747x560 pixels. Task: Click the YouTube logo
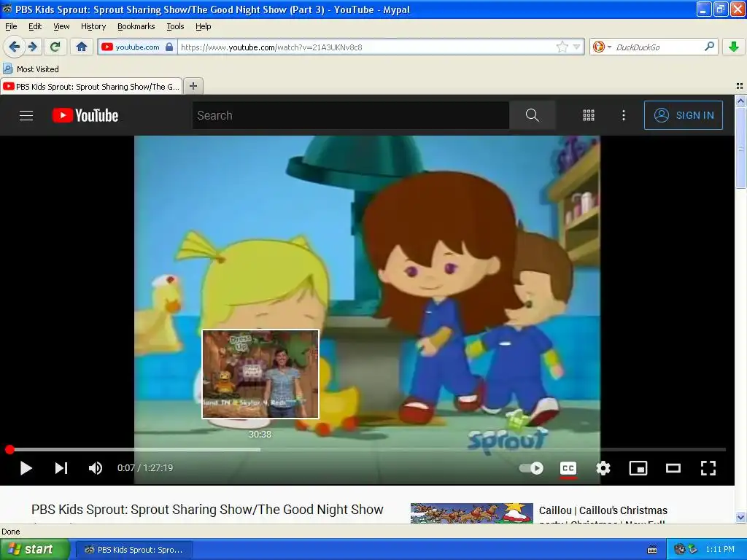click(85, 115)
